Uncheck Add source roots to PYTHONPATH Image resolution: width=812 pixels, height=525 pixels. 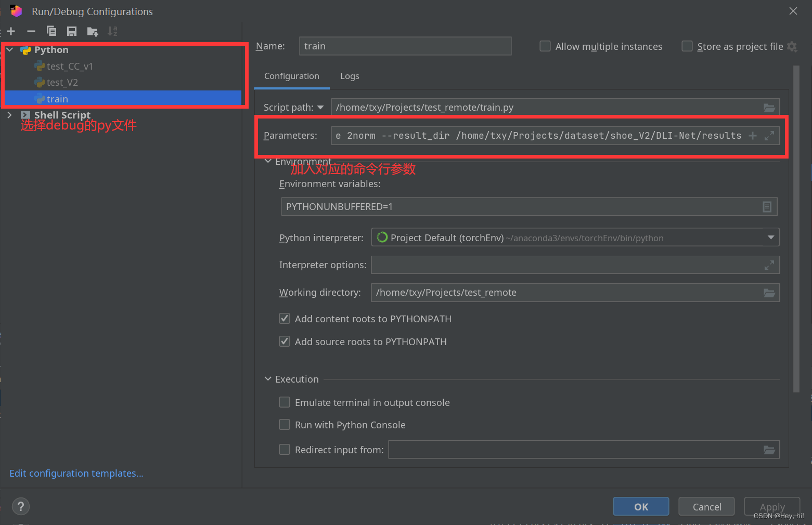pyautogui.click(x=285, y=341)
